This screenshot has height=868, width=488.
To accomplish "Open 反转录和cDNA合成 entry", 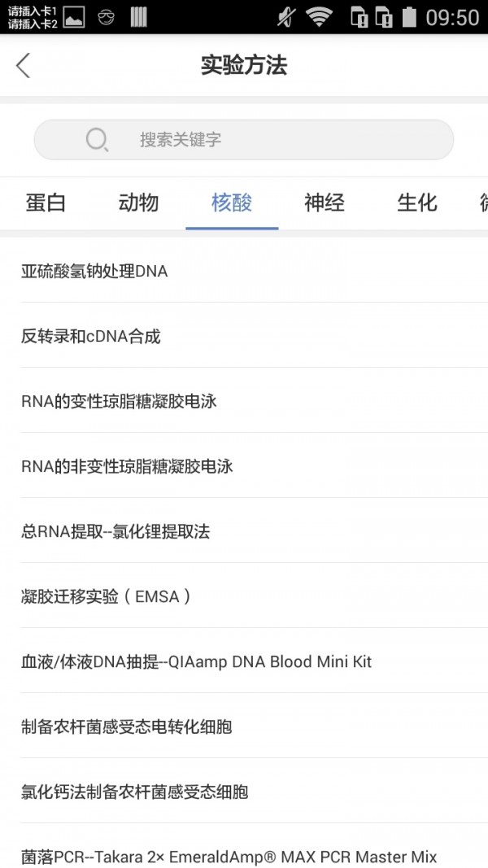I will point(244,335).
